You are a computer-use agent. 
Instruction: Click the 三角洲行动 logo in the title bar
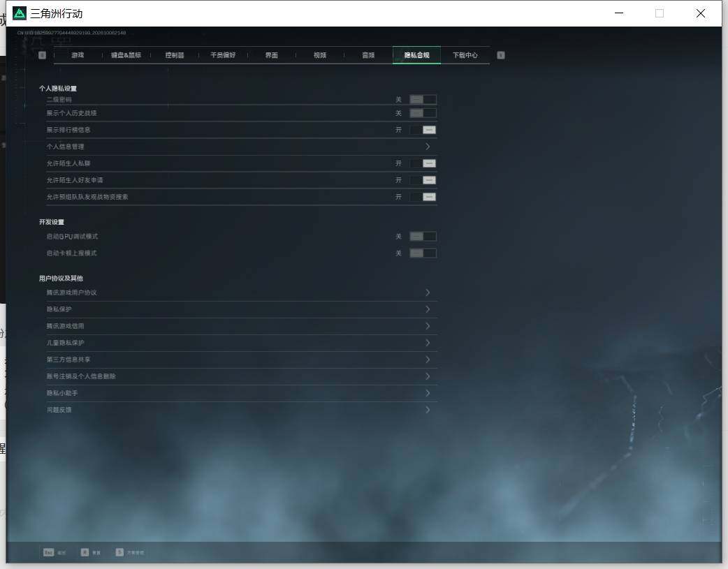(x=20, y=13)
